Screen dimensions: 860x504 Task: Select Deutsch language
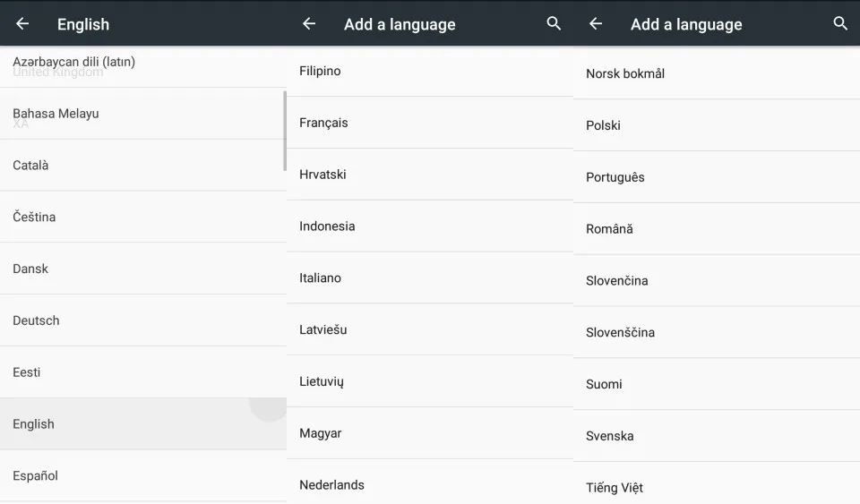coord(143,320)
